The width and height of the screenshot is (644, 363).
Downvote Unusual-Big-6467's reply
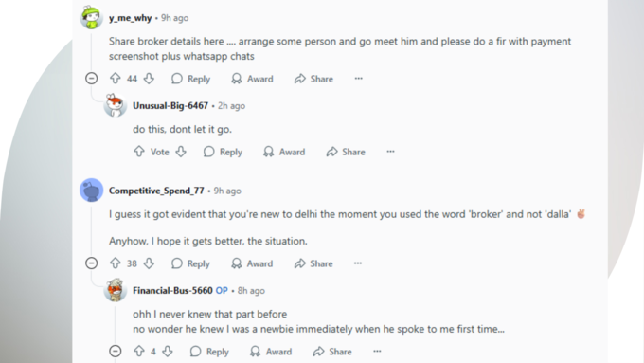click(x=181, y=152)
